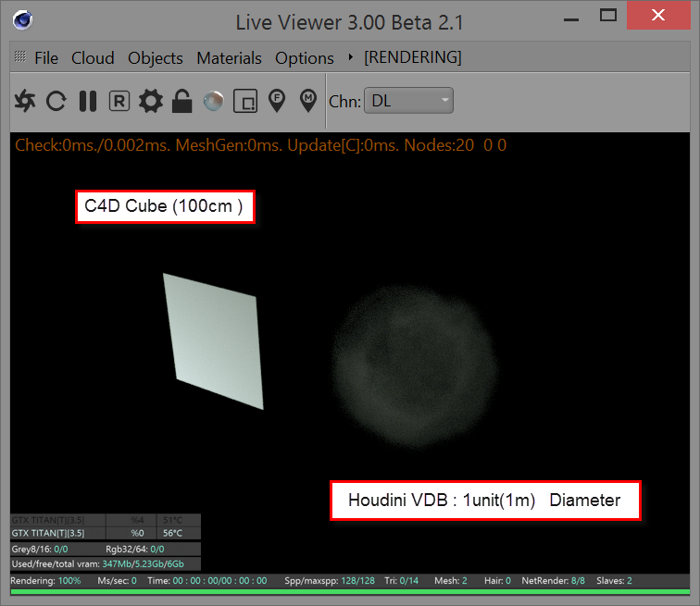Click the Rendering: 100% status text
The width and height of the screenshot is (700, 606).
45,581
